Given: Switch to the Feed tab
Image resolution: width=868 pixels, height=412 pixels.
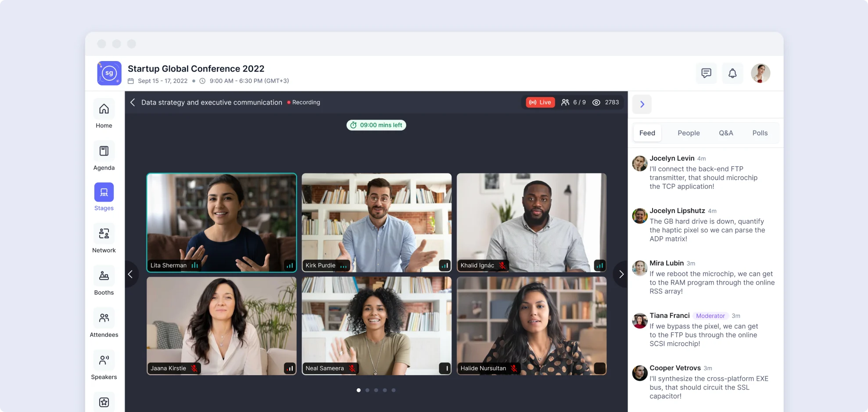Looking at the screenshot, I should tap(647, 133).
